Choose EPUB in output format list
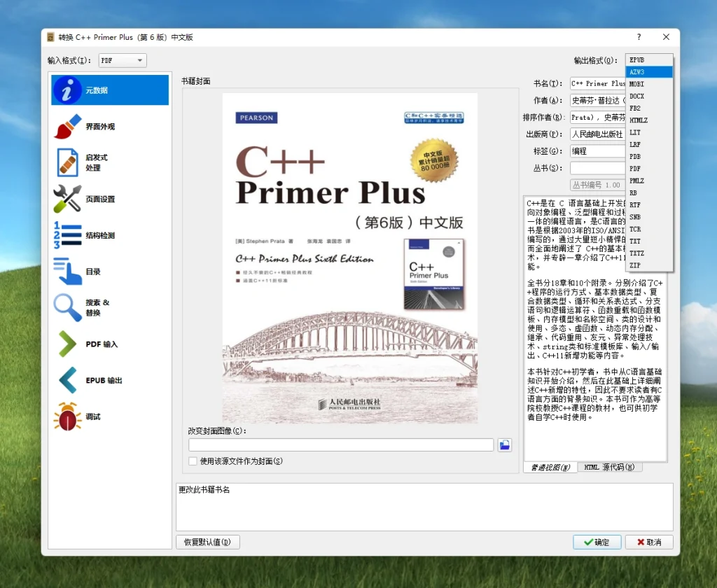This screenshot has width=717, height=588. [x=649, y=60]
